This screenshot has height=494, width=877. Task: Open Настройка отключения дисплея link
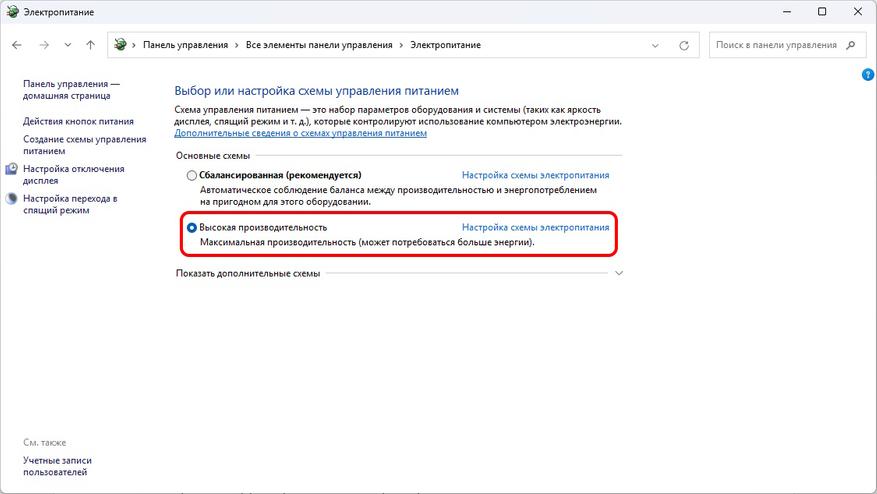[x=74, y=175]
